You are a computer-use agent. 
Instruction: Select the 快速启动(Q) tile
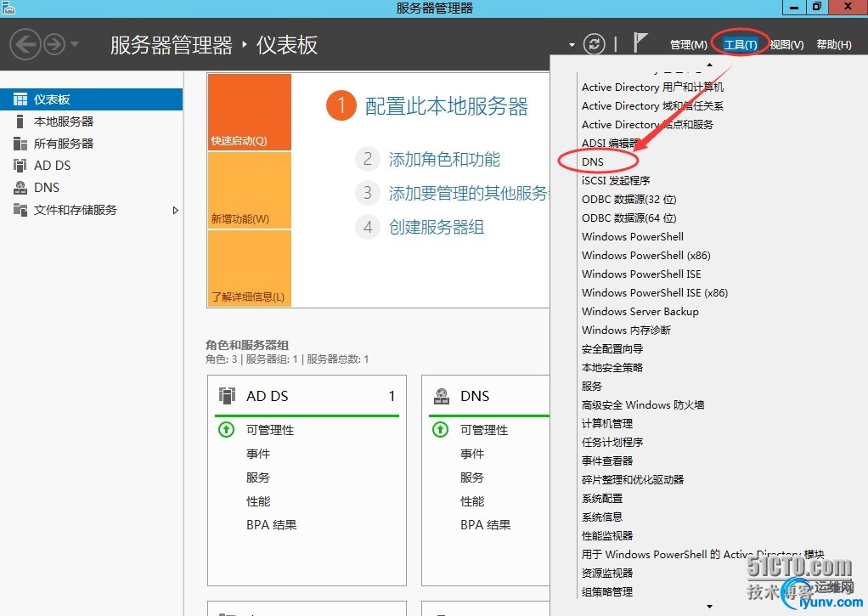click(249, 112)
